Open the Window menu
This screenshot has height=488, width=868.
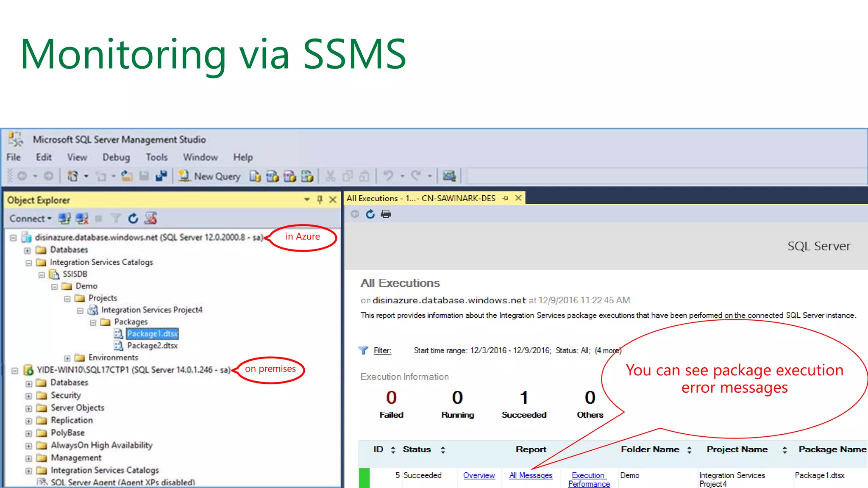pos(200,157)
